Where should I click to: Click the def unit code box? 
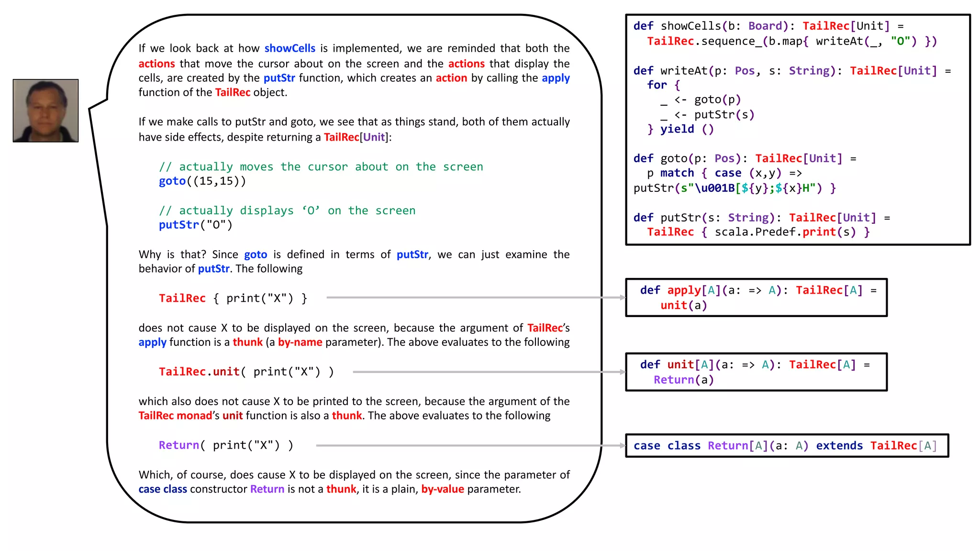756,372
